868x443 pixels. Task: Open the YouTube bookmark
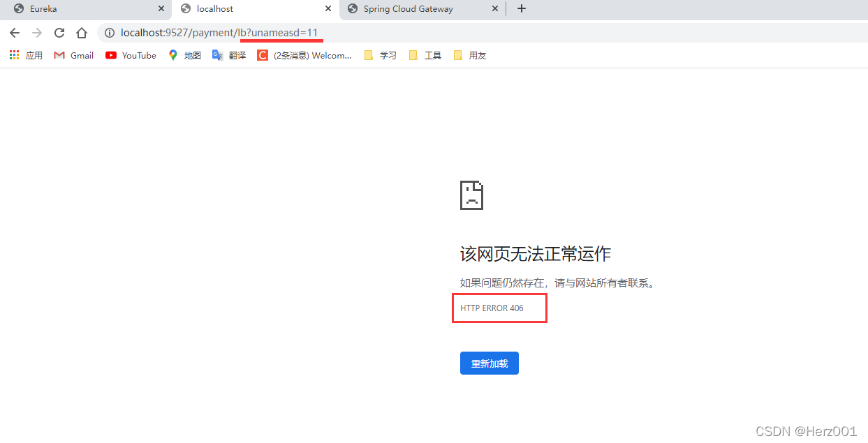click(131, 55)
